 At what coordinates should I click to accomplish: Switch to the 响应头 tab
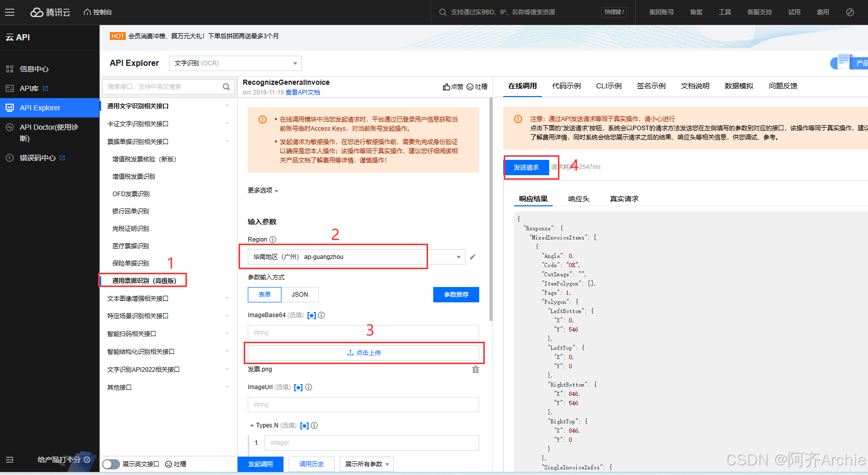click(578, 199)
